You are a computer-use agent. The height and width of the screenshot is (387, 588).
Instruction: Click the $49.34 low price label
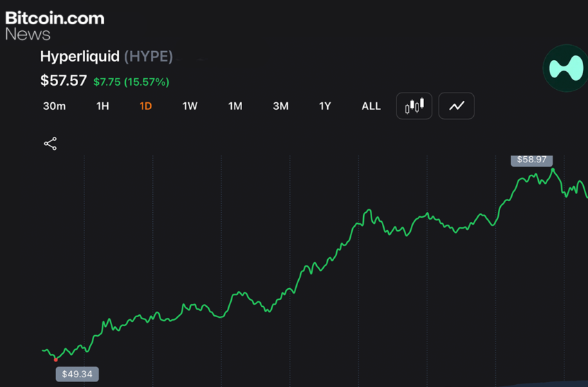77,374
